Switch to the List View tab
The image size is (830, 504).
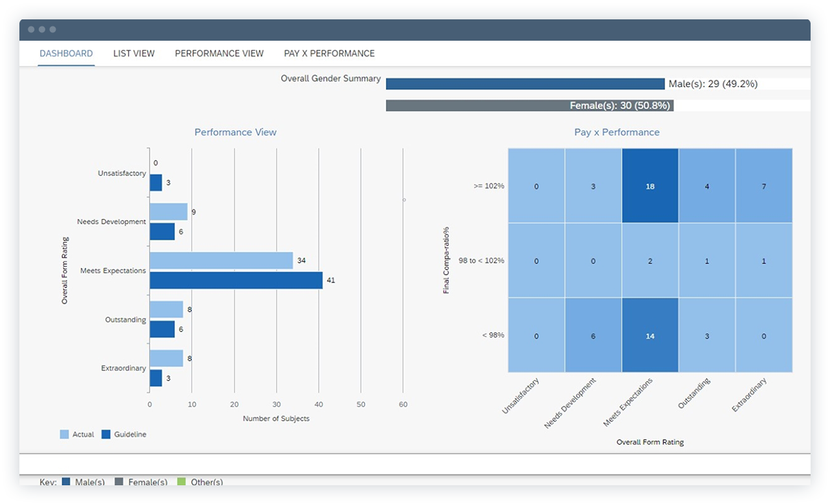coord(133,54)
